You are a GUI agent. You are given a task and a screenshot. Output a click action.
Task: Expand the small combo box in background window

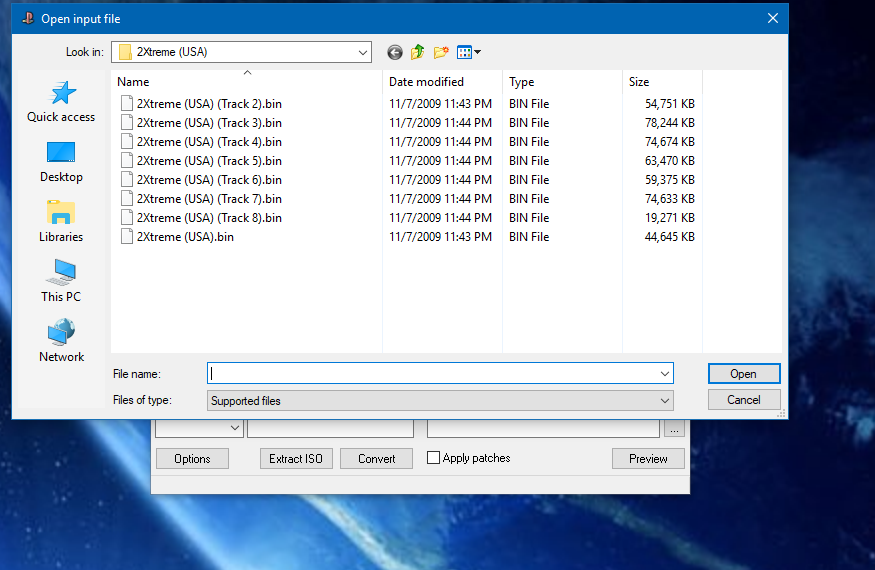tap(235, 428)
